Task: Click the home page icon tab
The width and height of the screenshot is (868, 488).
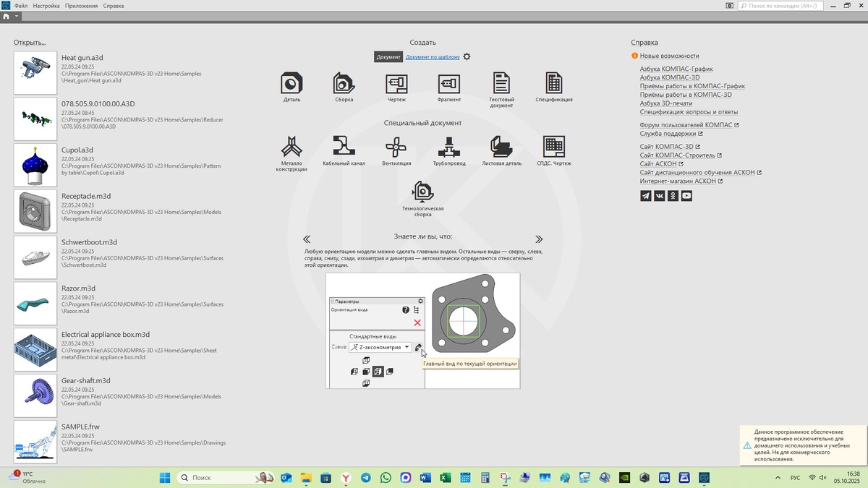Action: point(6,16)
